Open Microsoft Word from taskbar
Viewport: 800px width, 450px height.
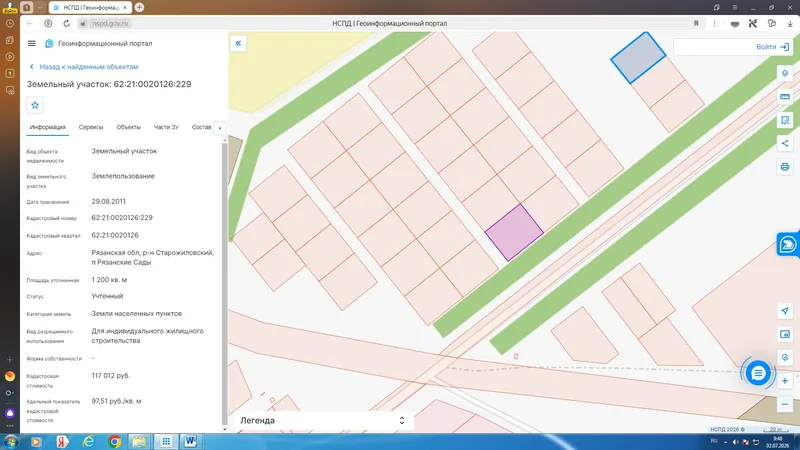191,441
